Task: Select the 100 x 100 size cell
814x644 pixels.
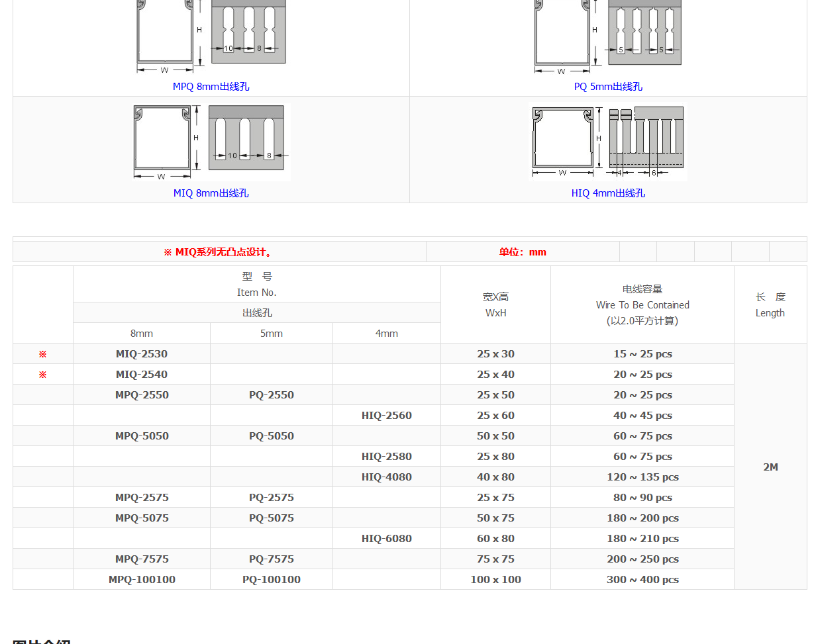Action: click(x=495, y=580)
